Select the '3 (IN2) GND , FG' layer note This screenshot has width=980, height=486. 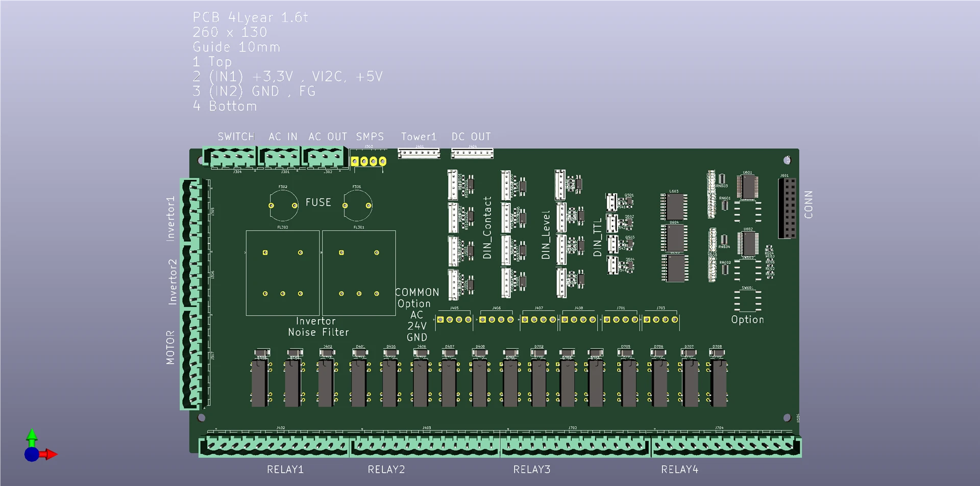tap(254, 91)
